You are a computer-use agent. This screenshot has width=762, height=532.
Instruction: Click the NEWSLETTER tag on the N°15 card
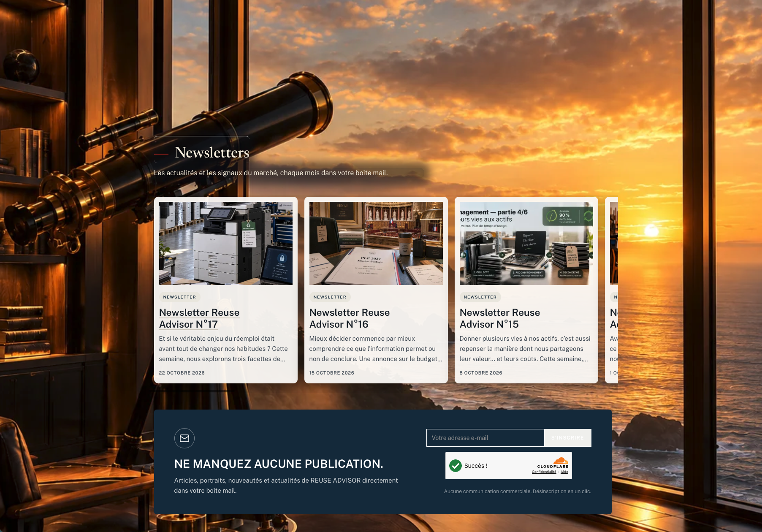tap(480, 297)
